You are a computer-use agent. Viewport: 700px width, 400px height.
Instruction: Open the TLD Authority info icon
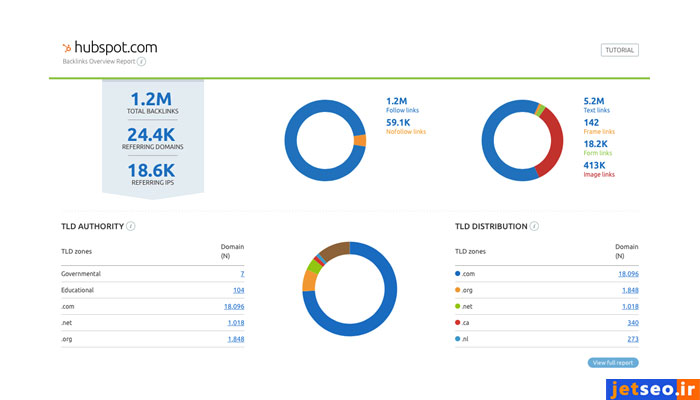tap(131, 226)
